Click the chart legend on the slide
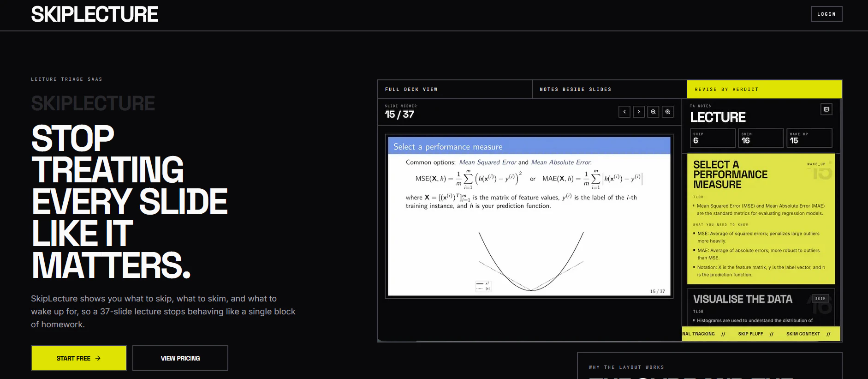Viewport: 868px width, 379px height. [x=483, y=286]
